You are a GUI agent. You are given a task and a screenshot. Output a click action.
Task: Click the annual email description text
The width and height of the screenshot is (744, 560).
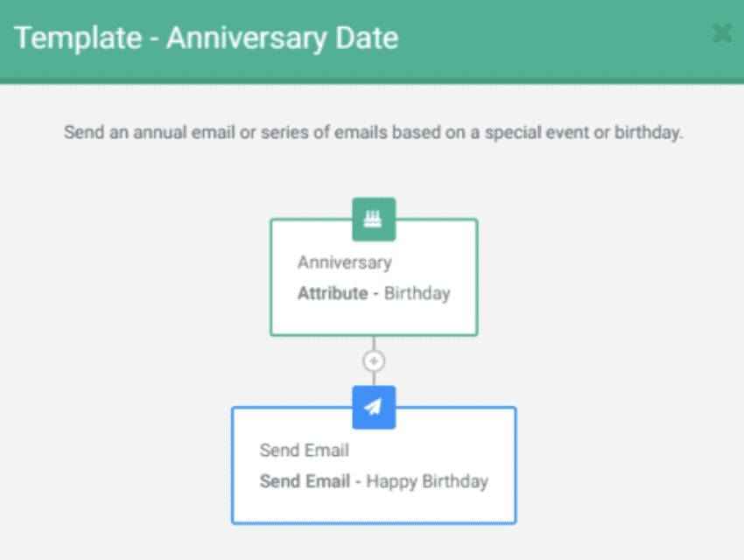point(374,132)
